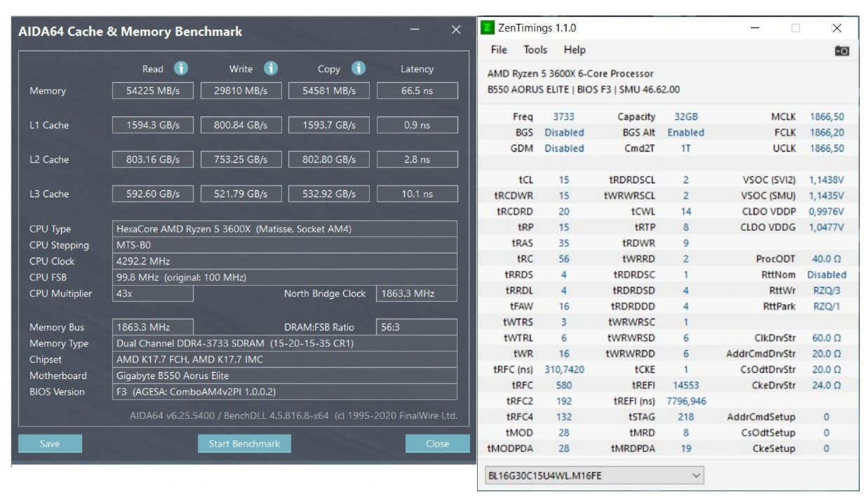
Task: Select Memory Latency value 66.5 ns
Action: tap(418, 91)
